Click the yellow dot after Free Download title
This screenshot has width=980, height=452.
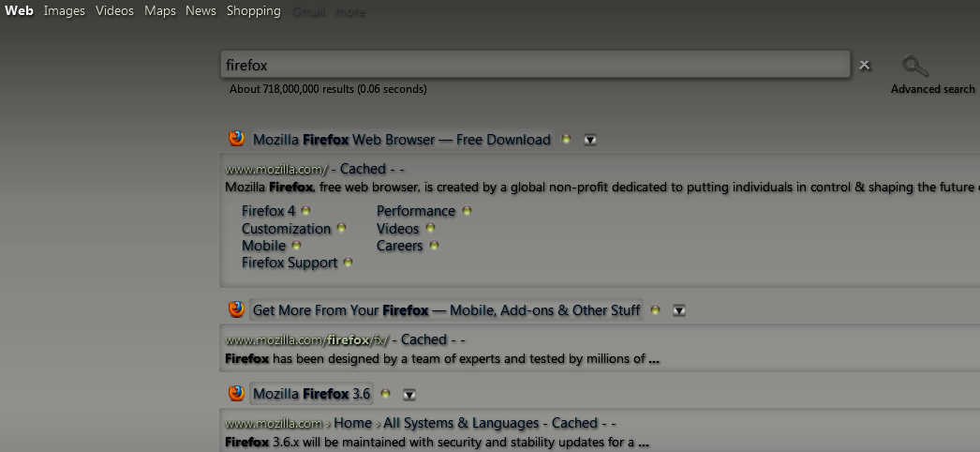click(566, 139)
